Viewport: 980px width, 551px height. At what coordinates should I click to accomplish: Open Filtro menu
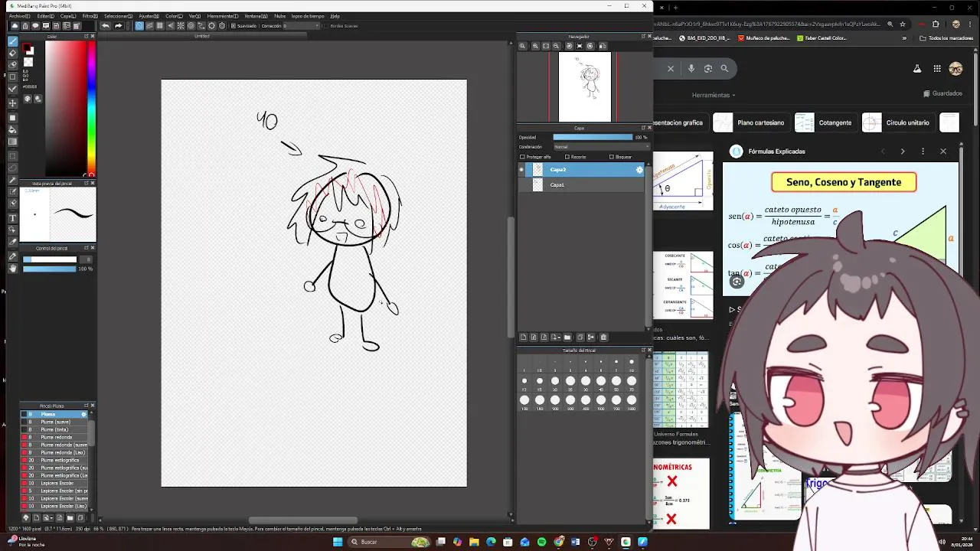pyautogui.click(x=90, y=16)
